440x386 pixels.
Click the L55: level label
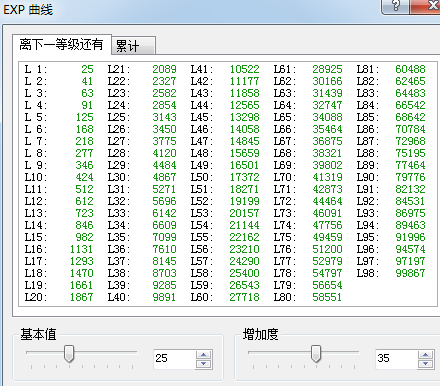click(x=202, y=237)
